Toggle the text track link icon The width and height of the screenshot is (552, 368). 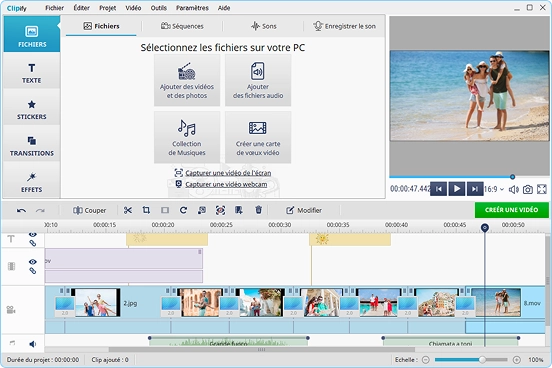[x=33, y=243]
